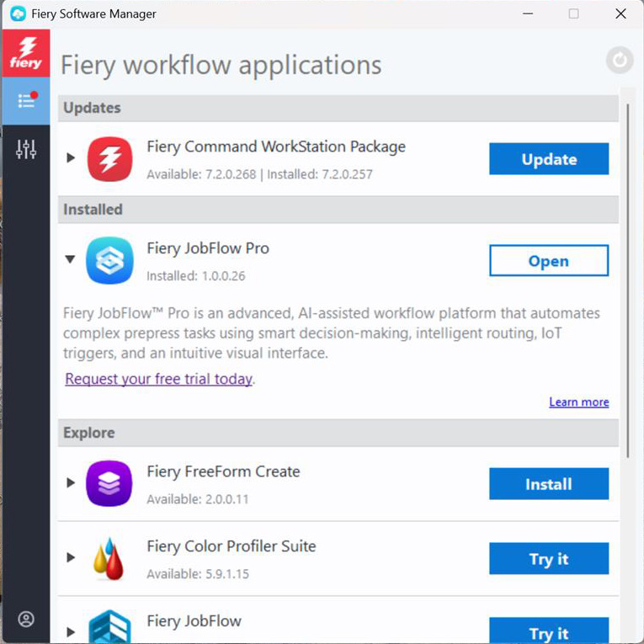Click Fiery Command WorkStation Package title
This screenshot has height=644, width=644.
[x=276, y=147]
